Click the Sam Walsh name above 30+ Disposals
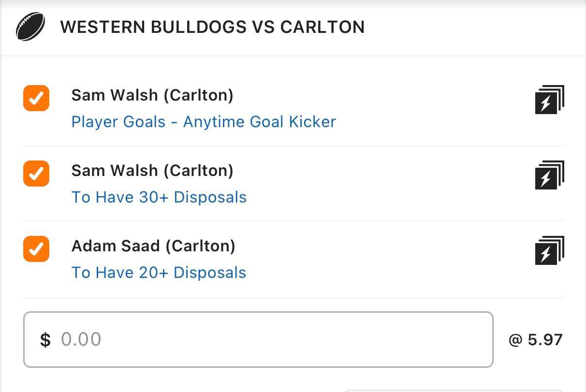Image resolution: width=586 pixels, height=392 pixels. [x=152, y=171]
